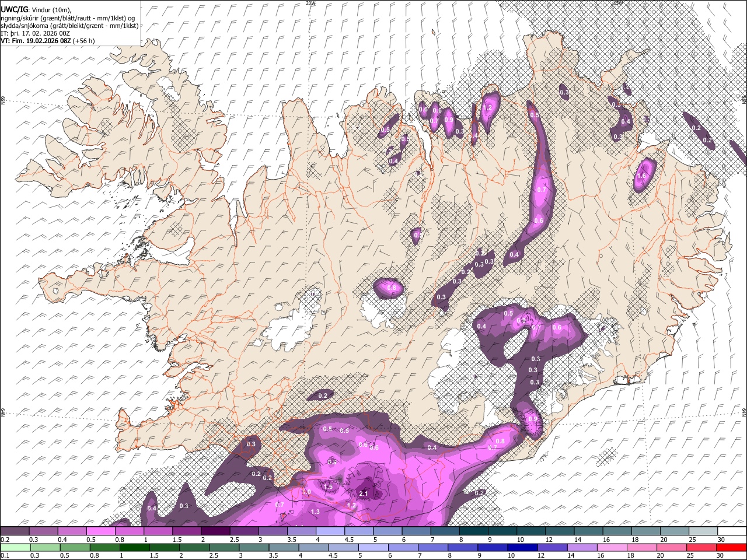This screenshot has height=560, width=747.
Task: Select the '15W' longitude label at the top
Action: coord(618,3)
